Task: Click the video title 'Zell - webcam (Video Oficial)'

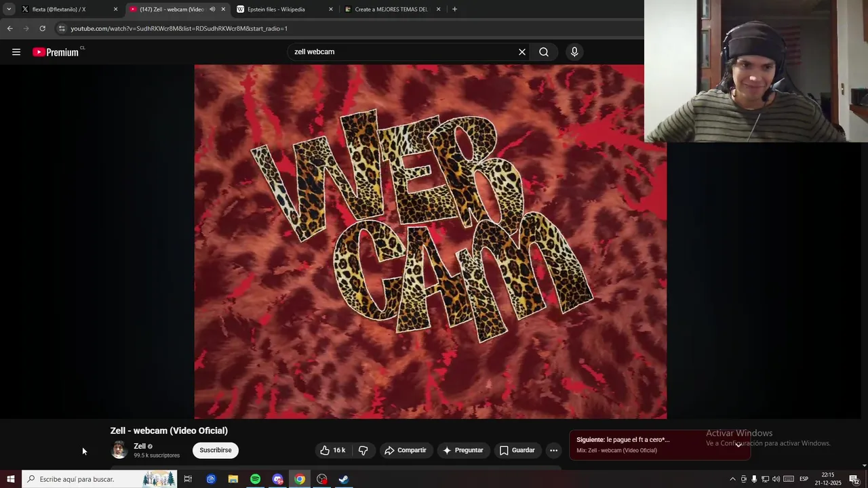Action: (x=169, y=430)
